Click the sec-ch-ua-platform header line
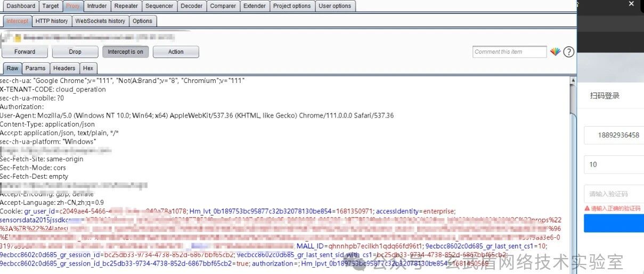Viewport: 644px width, 274px height. click(48, 142)
